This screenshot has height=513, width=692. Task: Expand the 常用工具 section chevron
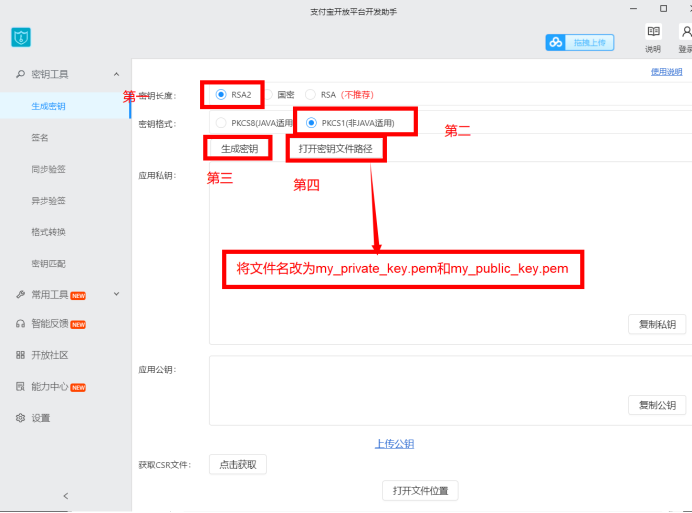pos(117,294)
